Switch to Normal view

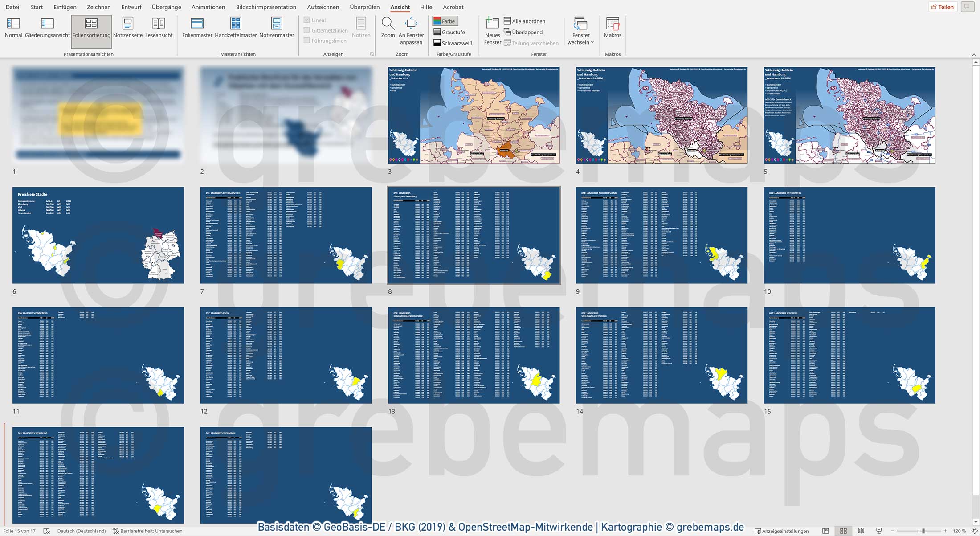(x=13, y=29)
